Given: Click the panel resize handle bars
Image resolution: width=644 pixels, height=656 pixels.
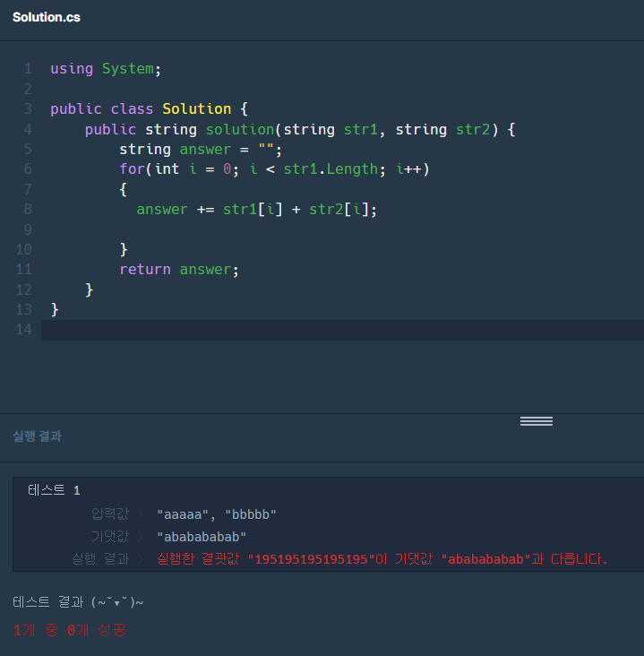Looking at the screenshot, I should pyautogui.click(x=537, y=421).
